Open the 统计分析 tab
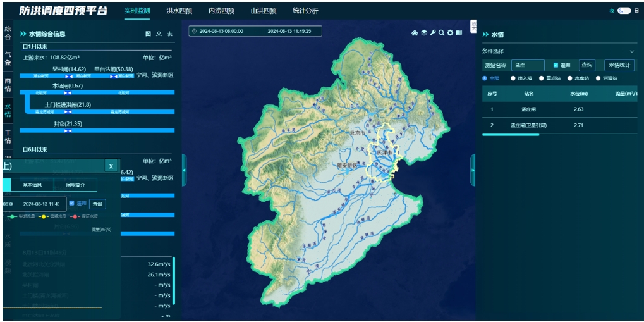This screenshot has width=644, height=322. click(306, 11)
